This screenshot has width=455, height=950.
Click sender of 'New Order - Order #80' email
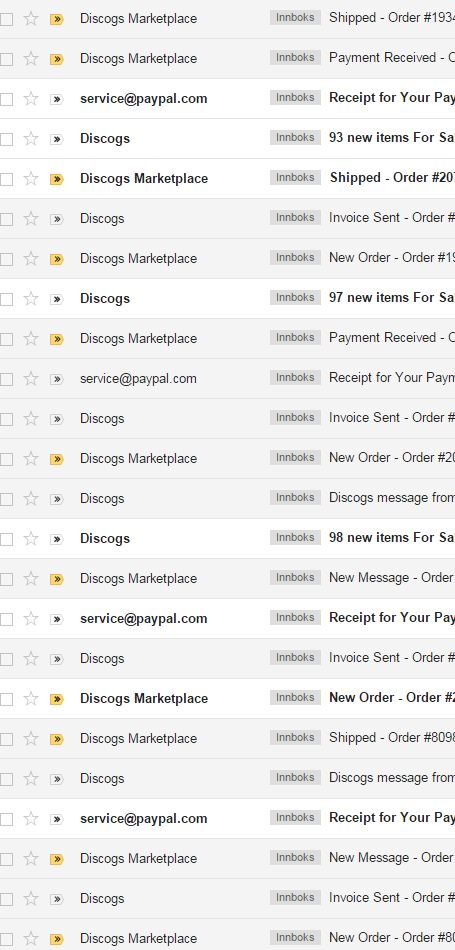(x=138, y=938)
